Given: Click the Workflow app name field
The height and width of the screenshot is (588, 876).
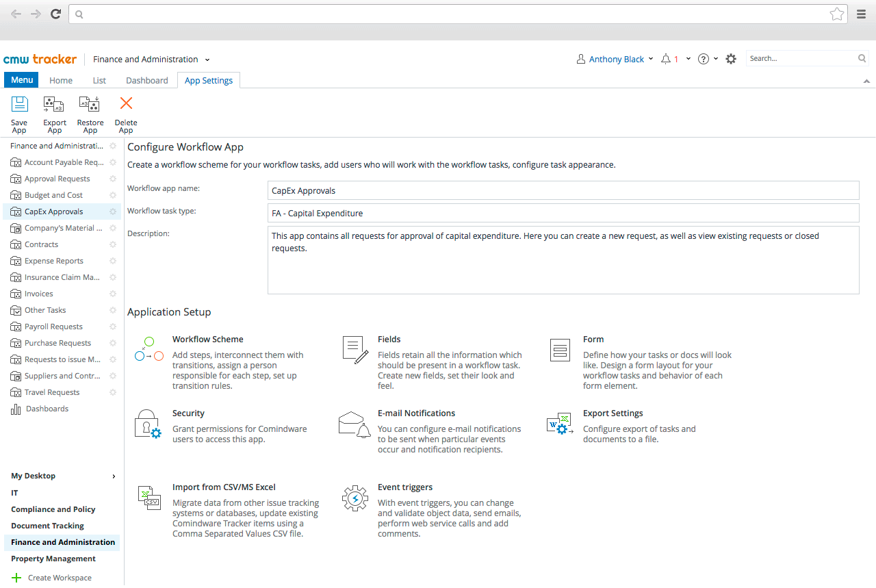Looking at the screenshot, I should point(563,191).
